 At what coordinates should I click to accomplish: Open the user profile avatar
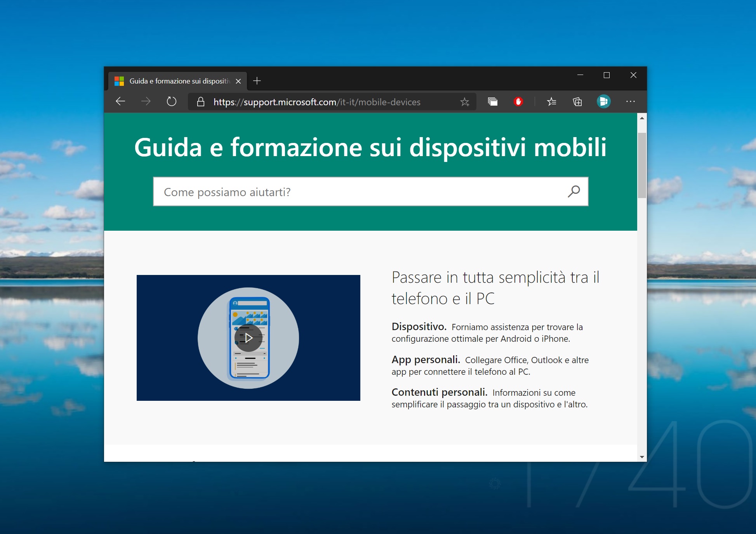point(603,102)
